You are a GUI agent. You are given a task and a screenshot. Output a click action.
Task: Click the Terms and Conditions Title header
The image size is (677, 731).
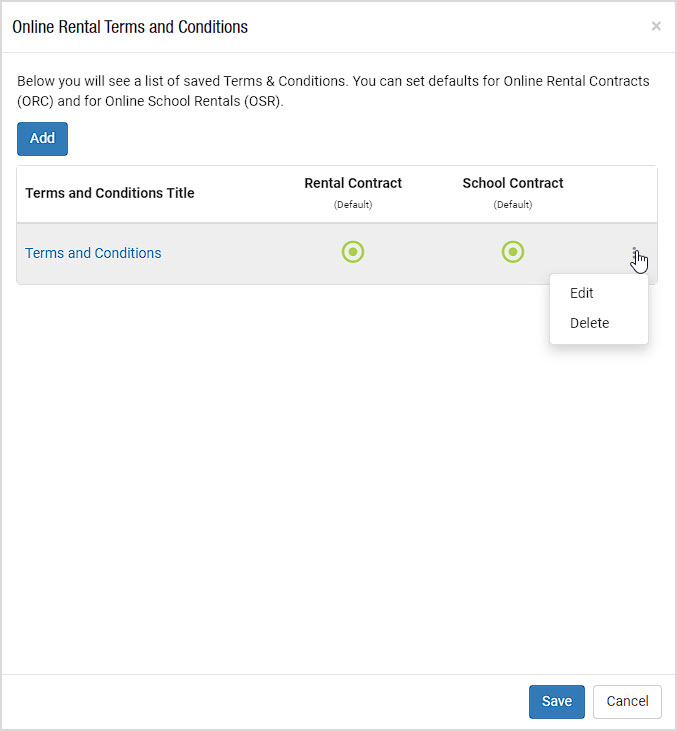click(110, 193)
